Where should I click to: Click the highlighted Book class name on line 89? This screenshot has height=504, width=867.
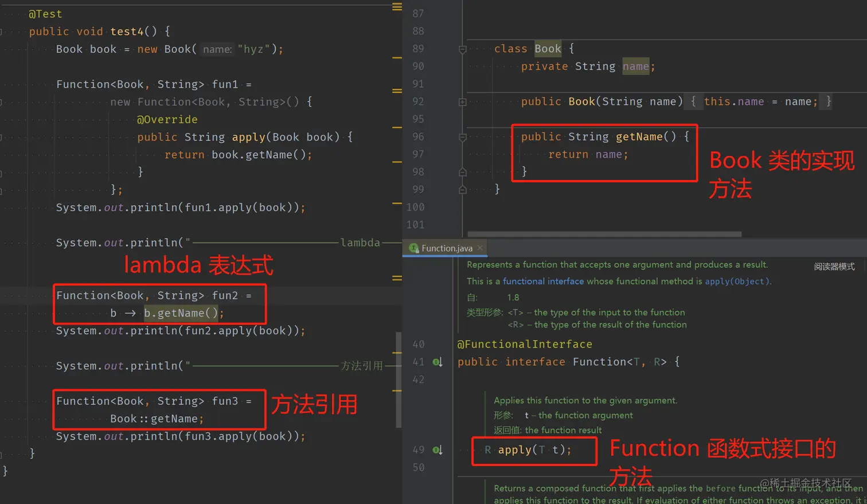[548, 49]
